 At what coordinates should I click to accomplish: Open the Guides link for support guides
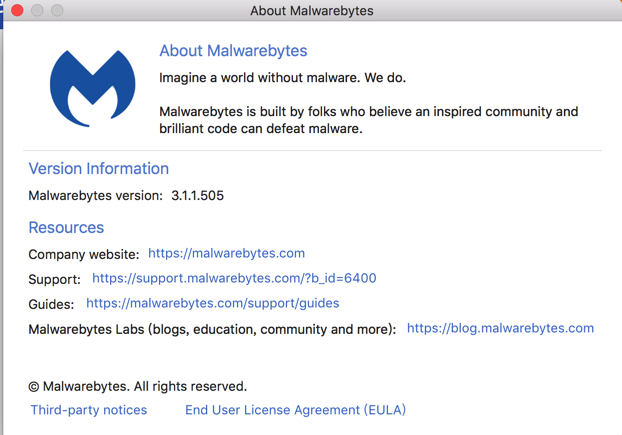click(213, 303)
